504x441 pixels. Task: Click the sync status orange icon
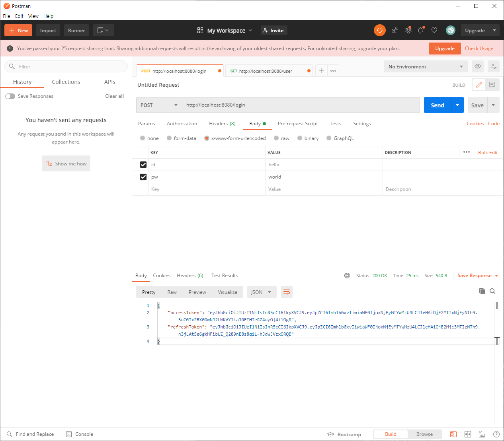click(x=379, y=30)
